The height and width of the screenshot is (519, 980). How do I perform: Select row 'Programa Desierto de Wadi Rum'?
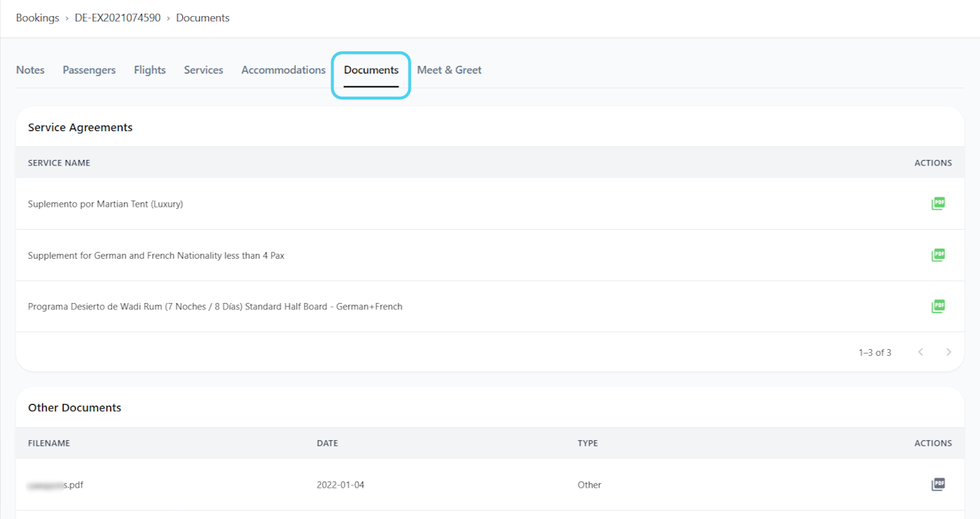pyautogui.click(x=490, y=306)
